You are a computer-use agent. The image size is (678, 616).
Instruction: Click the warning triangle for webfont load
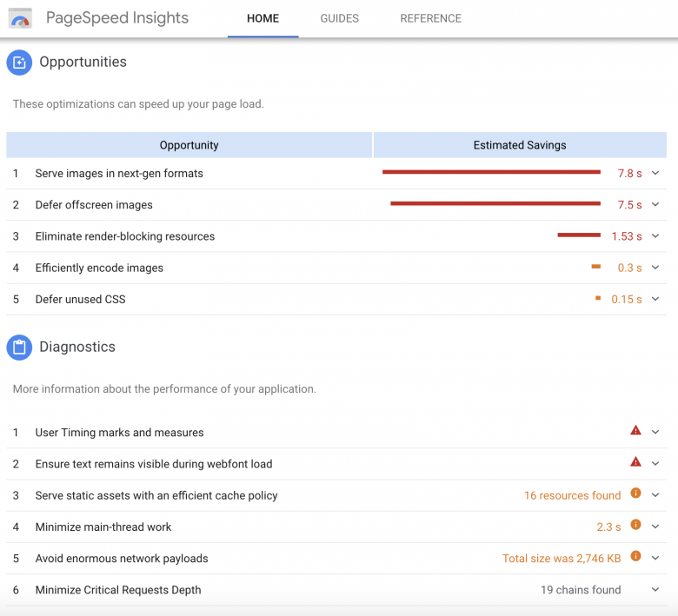click(x=635, y=462)
